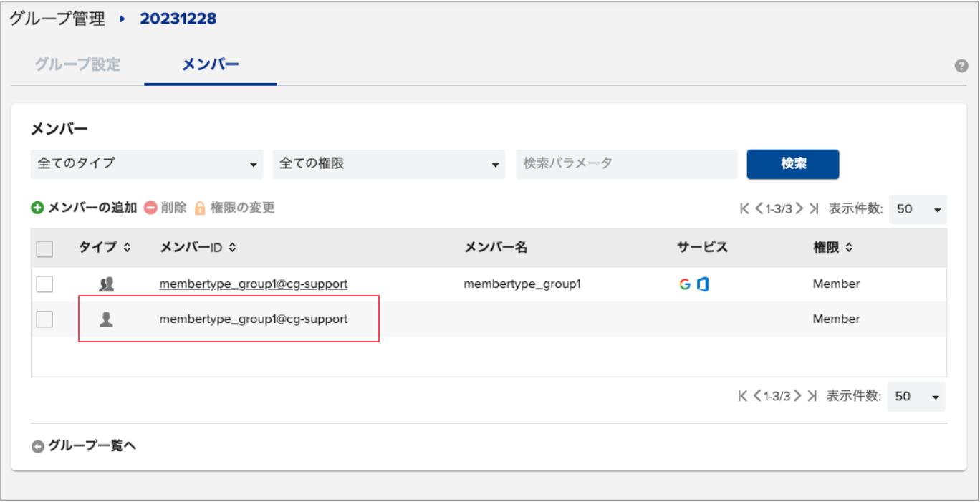Sort by タイプ column arrows
980x502 pixels.
pos(127,248)
